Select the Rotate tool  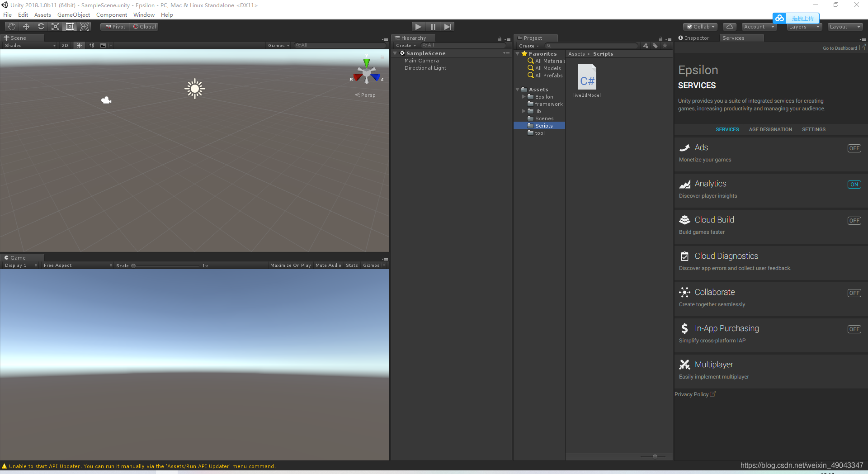[x=41, y=27]
